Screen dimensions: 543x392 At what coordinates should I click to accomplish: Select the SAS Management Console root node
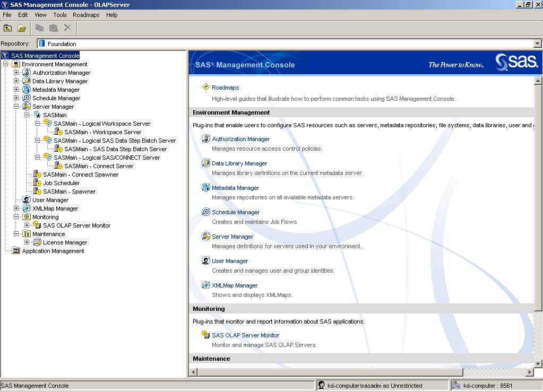click(45, 56)
